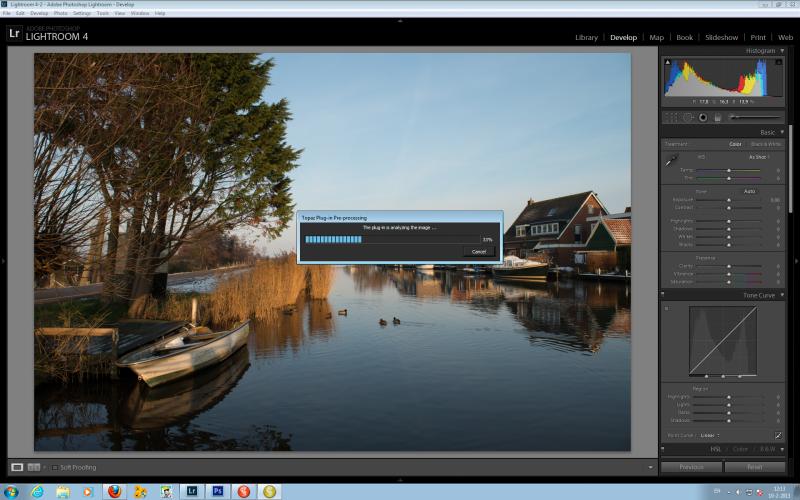Select the Adjustment Brush tool icon
The height and width of the screenshot is (500, 800).
[x=755, y=117]
